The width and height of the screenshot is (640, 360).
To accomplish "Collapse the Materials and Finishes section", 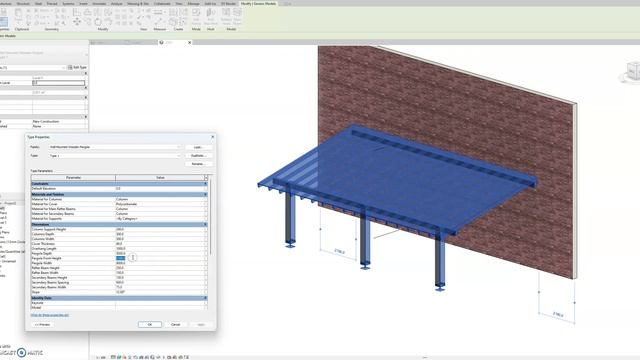I will click(x=205, y=195).
